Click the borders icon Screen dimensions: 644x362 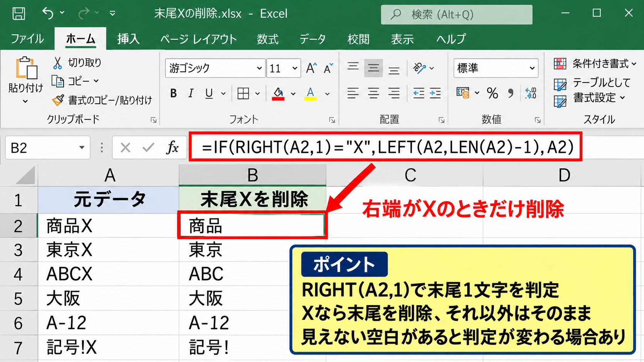click(x=243, y=93)
